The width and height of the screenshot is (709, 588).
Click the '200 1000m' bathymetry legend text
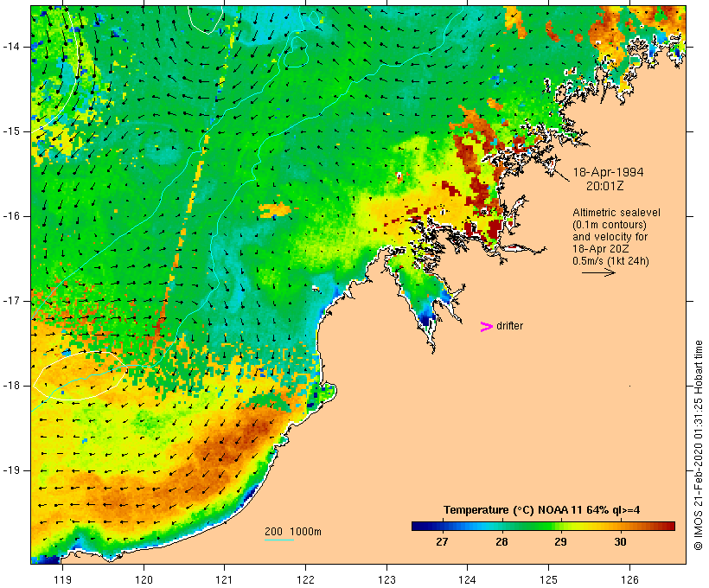tap(293, 532)
